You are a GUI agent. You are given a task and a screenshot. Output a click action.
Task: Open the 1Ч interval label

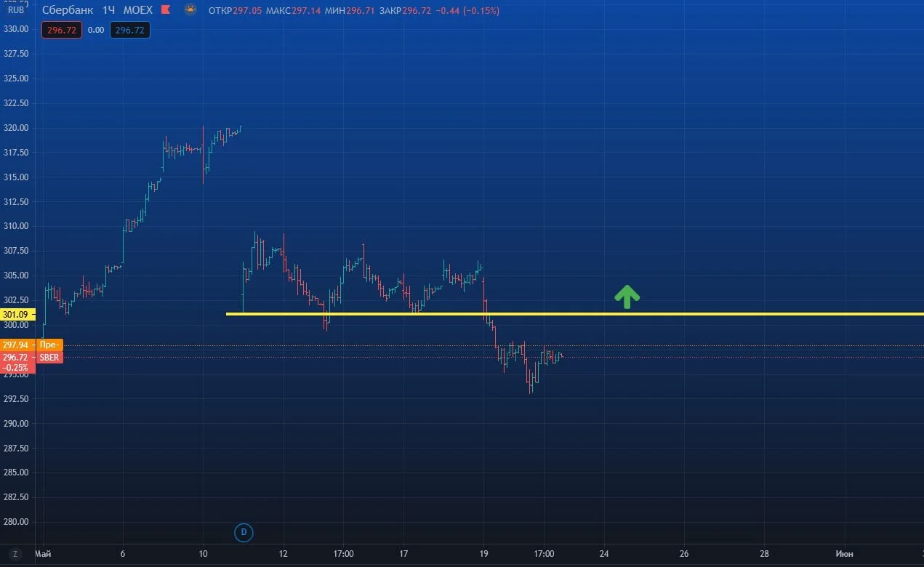click(x=108, y=10)
